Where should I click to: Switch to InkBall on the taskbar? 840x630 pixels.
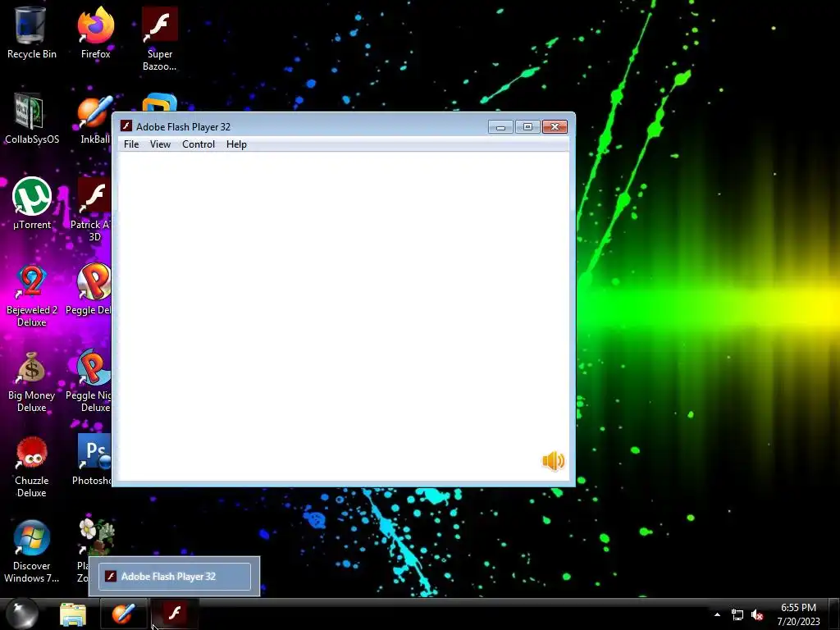(x=123, y=614)
